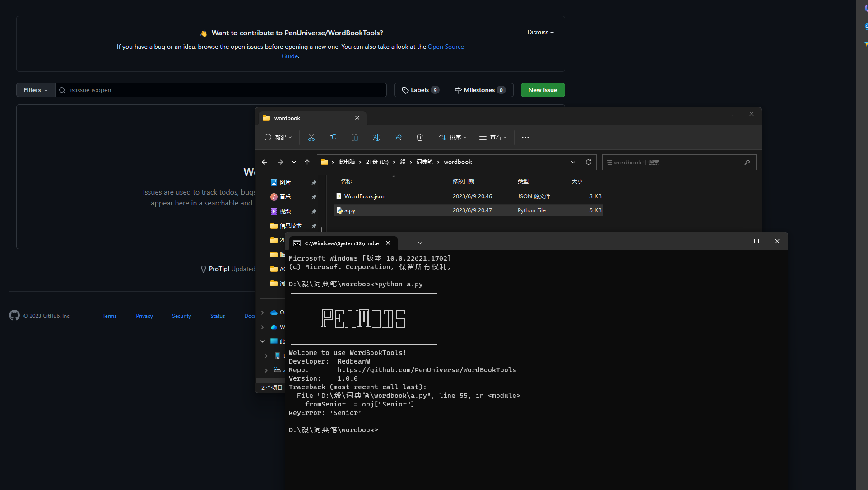
Task: Click the 在 wordbook 中搜索 search box
Action: [673, 162]
